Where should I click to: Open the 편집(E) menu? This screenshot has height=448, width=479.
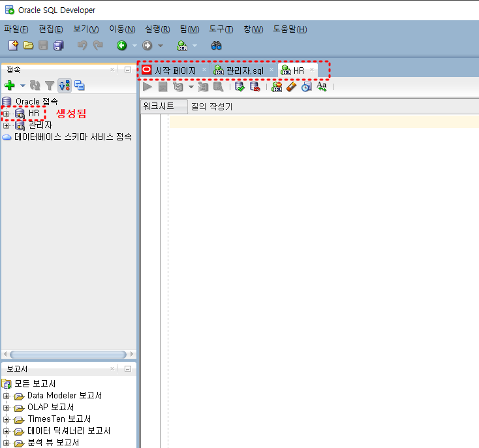point(51,29)
